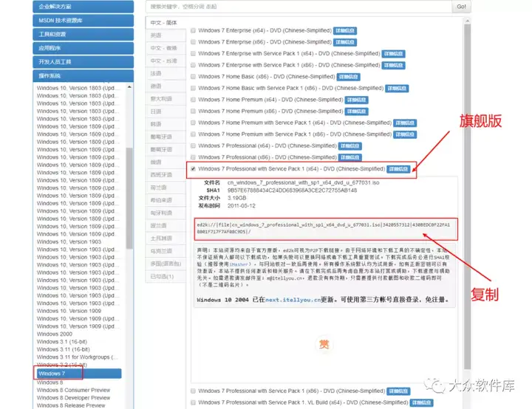The width and height of the screenshot is (532, 409).
Task: Select Windows 2000 in the OS list
Action: (54, 334)
